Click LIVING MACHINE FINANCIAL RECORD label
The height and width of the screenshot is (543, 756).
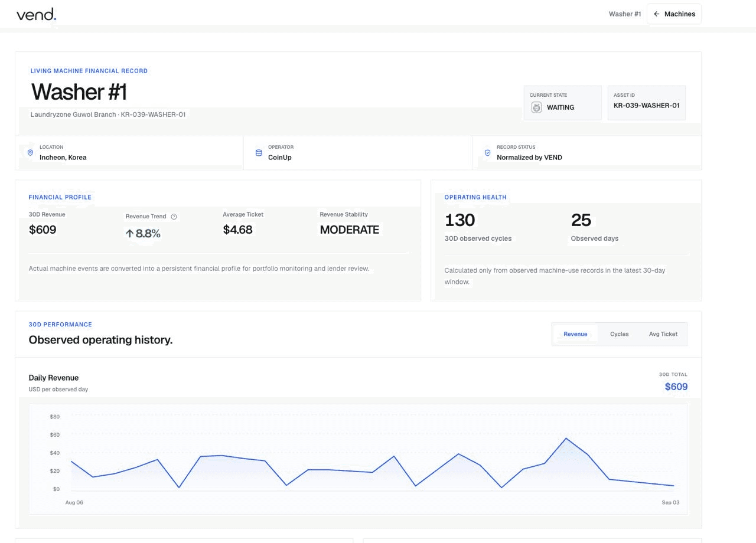89,71
